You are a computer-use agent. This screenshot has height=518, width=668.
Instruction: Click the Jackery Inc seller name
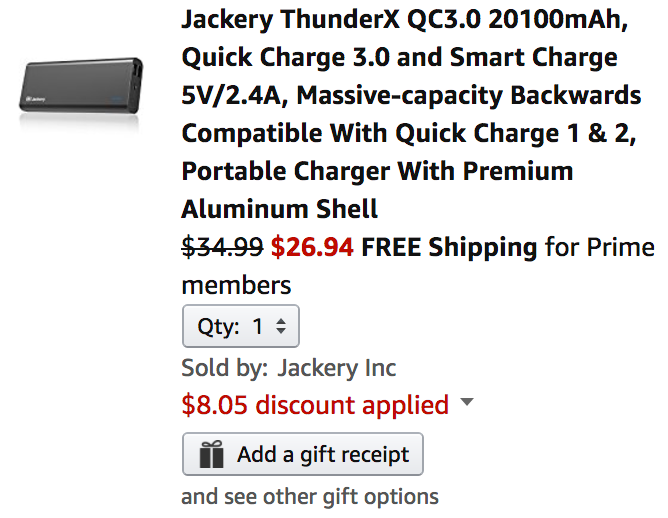(x=337, y=367)
